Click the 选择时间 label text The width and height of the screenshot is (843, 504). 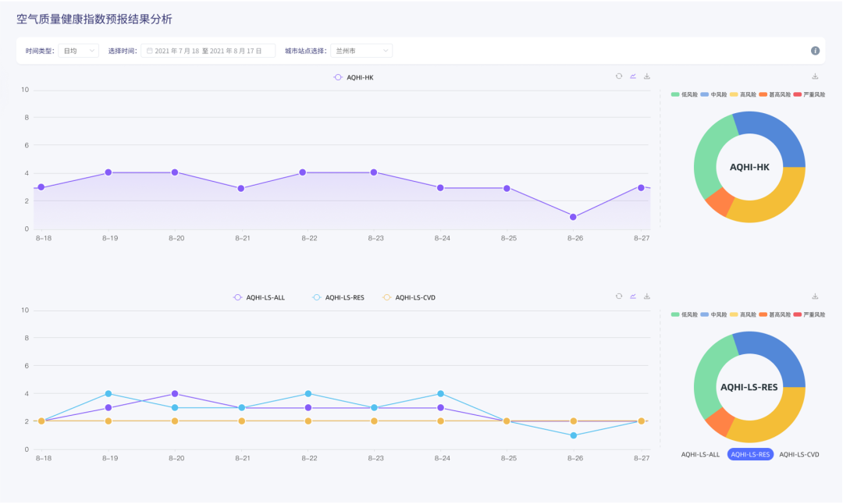pyautogui.click(x=123, y=51)
